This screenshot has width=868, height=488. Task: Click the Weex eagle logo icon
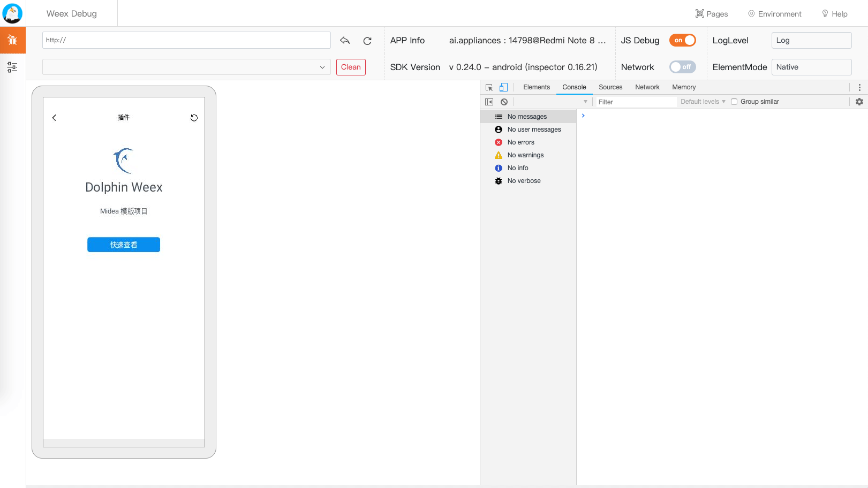click(12, 13)
